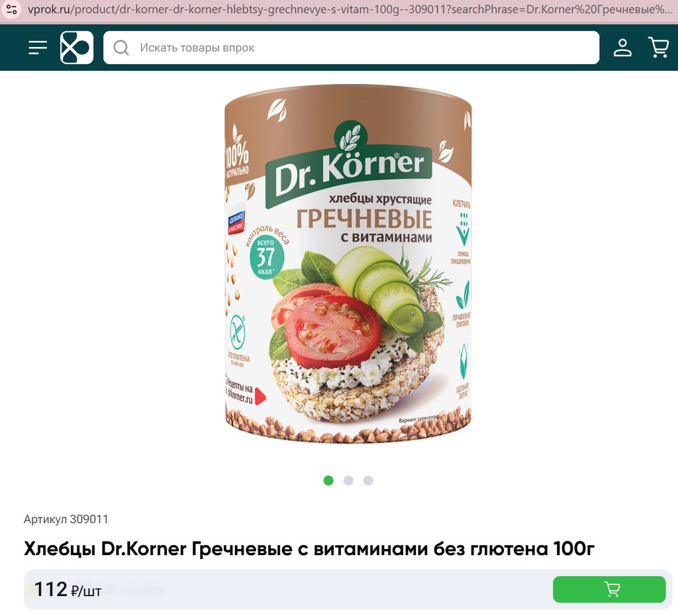Click the 112 ₽/шт price
Image resolution: width=678 pixels, height=616 pixels.
point(68,590)
